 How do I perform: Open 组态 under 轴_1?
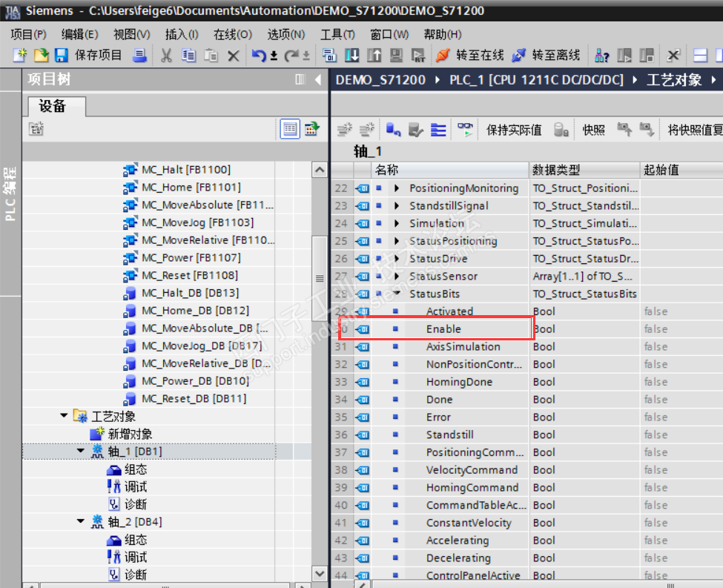(136, 469)
